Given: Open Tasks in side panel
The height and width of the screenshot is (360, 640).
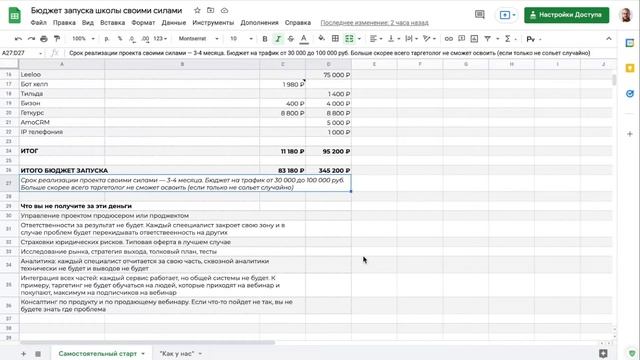Looking at the screenshot, I should [x=629, y=93].
